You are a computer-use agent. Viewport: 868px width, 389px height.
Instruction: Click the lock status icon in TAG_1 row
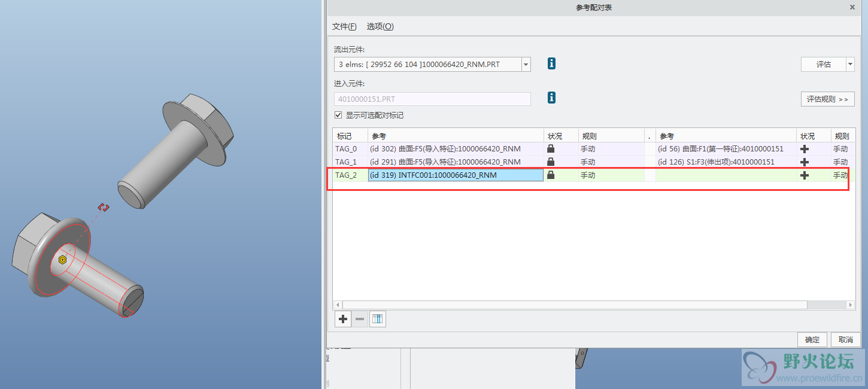click(x=551, y=162)
